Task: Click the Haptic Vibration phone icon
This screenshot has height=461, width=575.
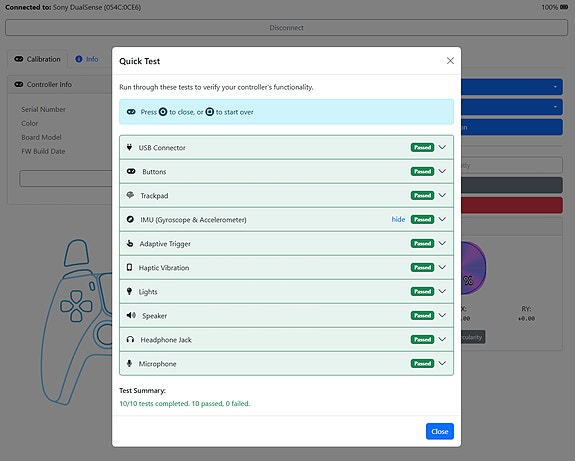Action: 129,267
